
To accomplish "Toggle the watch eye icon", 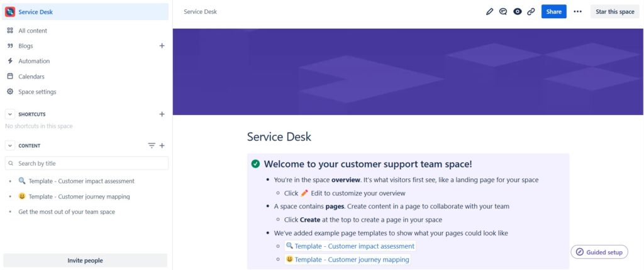I will coord(518,11).
